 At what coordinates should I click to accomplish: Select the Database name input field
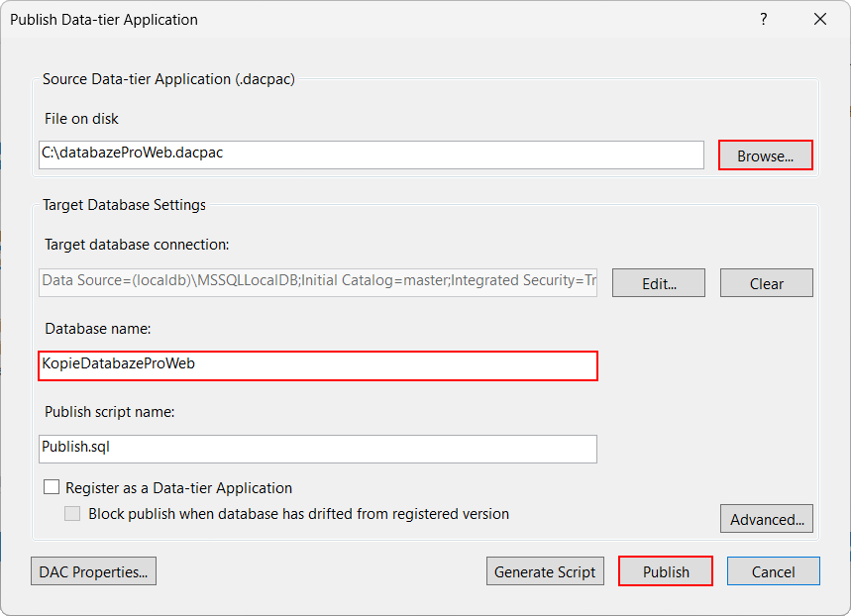tap(317, 365)
